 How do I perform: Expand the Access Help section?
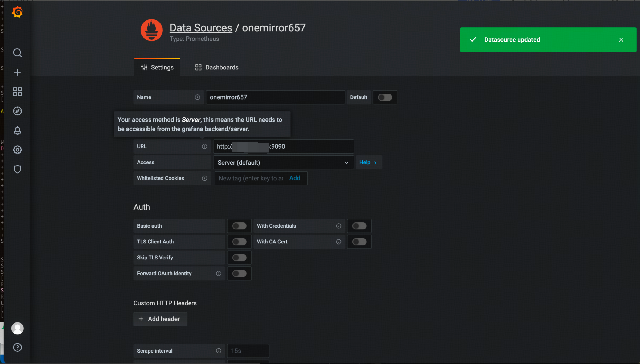[368, 163]
